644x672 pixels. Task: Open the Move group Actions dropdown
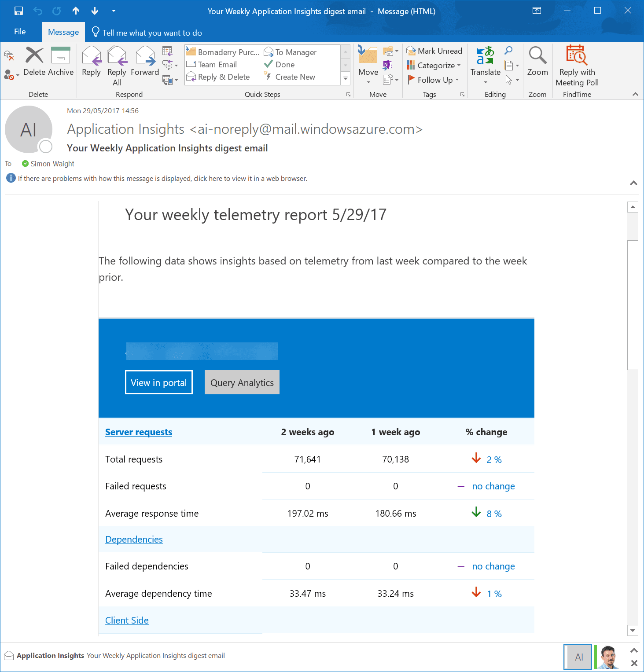[390, 80]
